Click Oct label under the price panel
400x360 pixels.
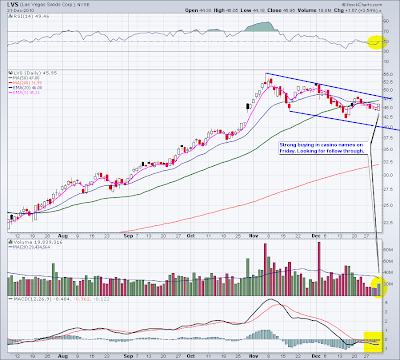tap(191, 236)
